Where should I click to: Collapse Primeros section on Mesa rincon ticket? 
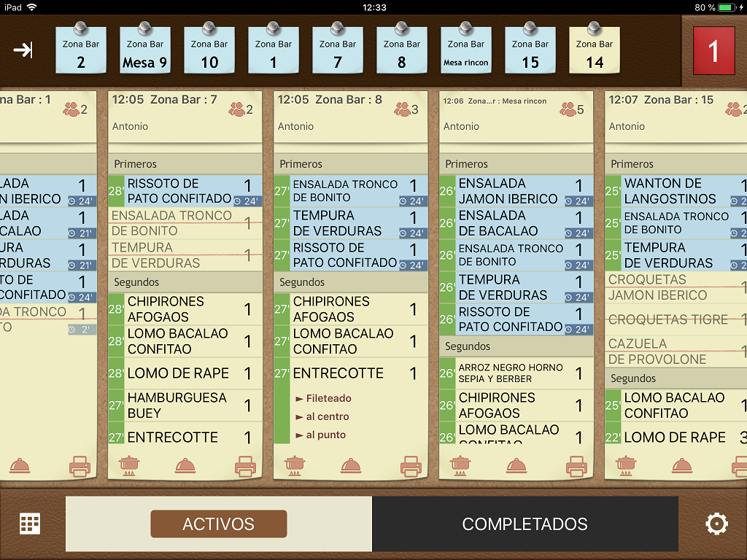(x=516, y=164)
